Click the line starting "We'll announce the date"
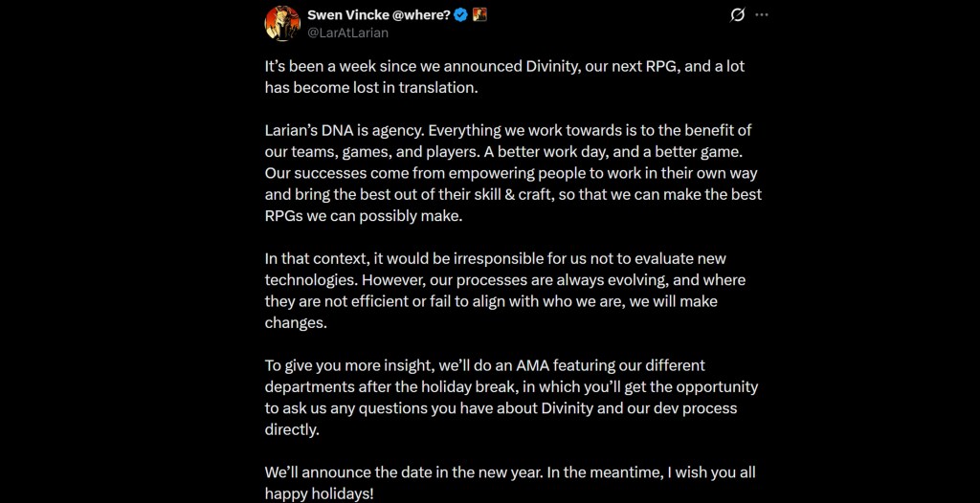Screen dimensions: 980x503 (x=511, y=473)
